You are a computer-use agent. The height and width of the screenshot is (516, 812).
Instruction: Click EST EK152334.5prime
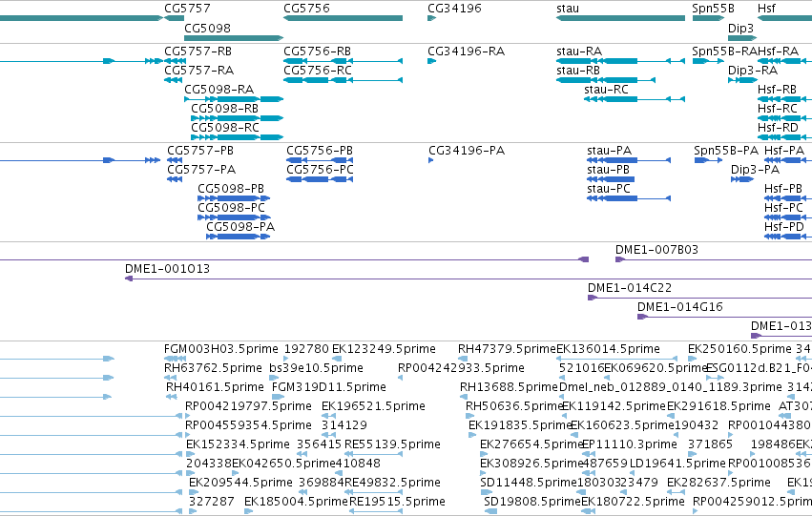point(238,444)
